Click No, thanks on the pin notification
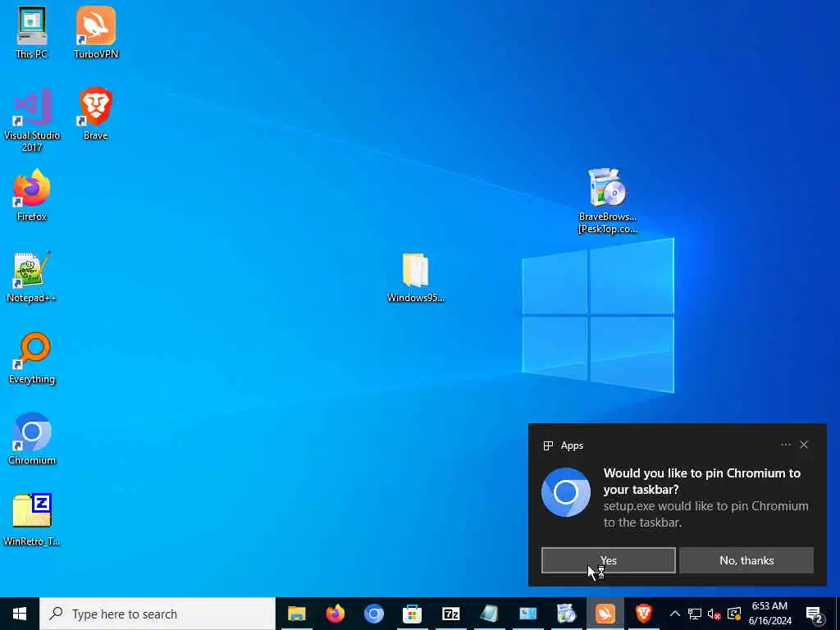840x630 pixels. point(746,560)
